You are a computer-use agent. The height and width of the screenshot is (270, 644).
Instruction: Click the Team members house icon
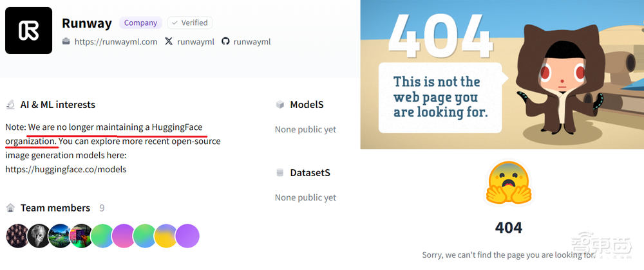[10, 208]
